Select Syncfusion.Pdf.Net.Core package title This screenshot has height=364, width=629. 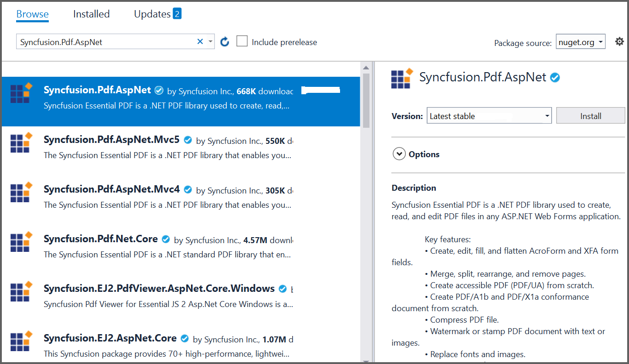point(101,239)
